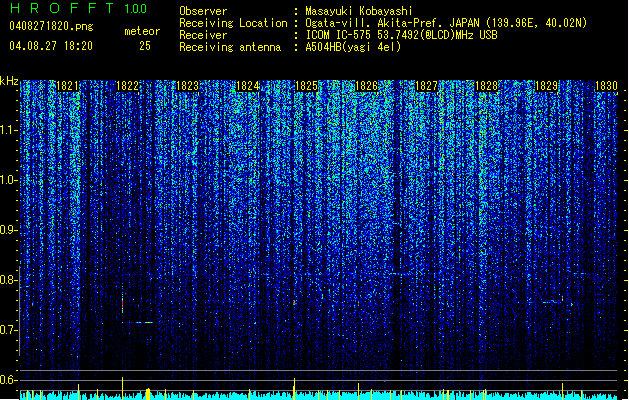Click the red meteor echo near 1822
629x400 pixels.
click(x=122, y=304)
